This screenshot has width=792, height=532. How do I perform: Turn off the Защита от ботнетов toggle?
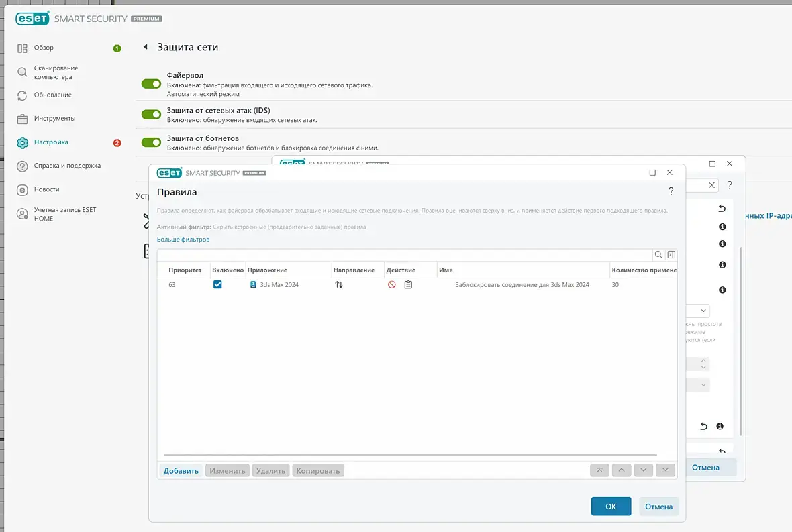pos(151,142)
